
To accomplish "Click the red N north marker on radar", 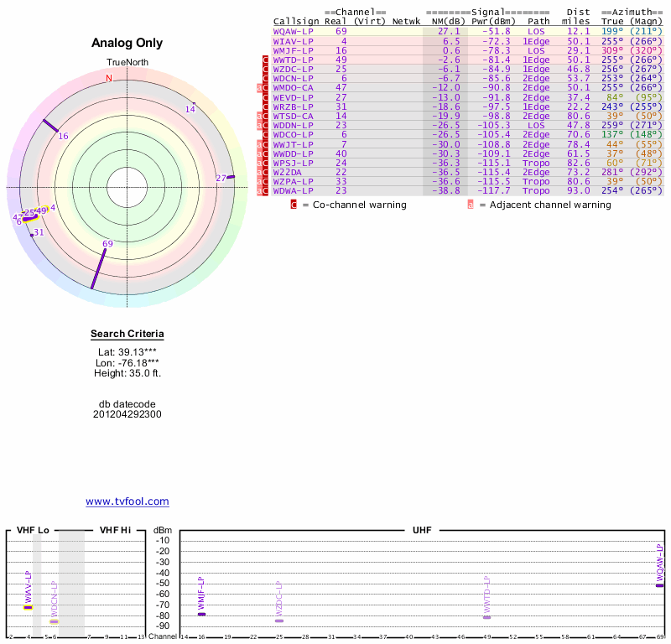I will tap(108, 78).
